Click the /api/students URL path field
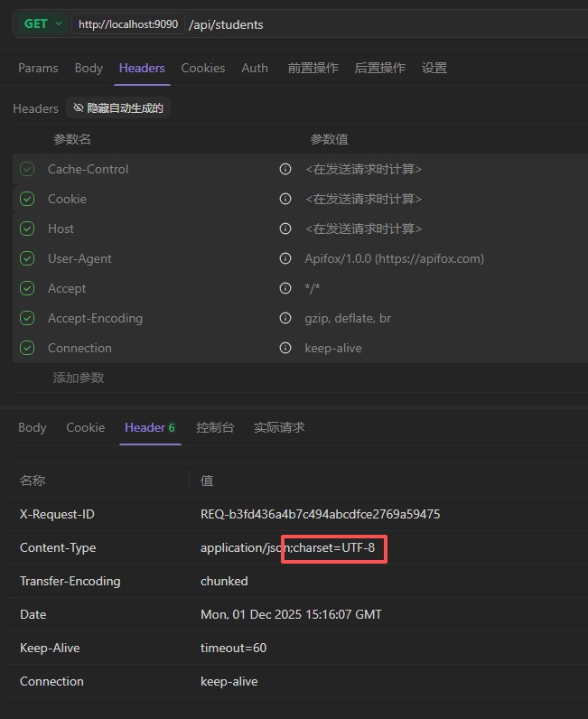588x719 pixels. 361,24
